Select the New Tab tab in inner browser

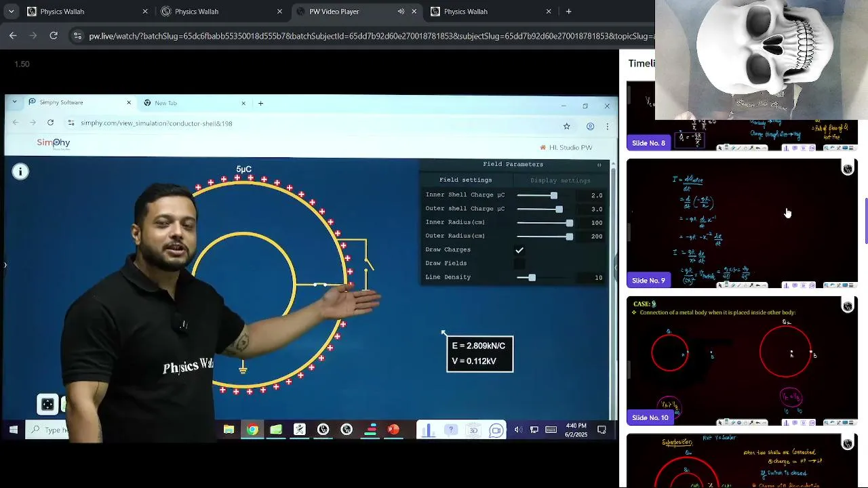tap(195, 103)
